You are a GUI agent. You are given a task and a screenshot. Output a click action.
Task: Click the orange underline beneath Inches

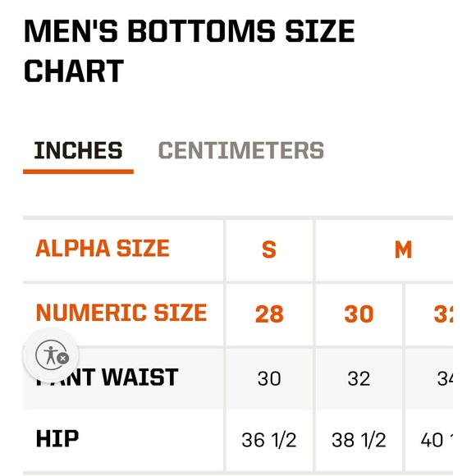pyautogui.click(x=78, y=172)
